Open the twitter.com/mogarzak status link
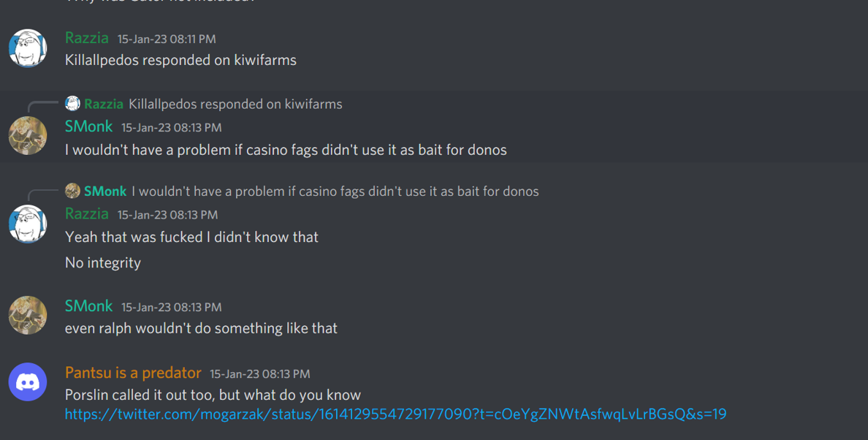The width and height of the screenshot is (868, 440). [x=395, y=414]
